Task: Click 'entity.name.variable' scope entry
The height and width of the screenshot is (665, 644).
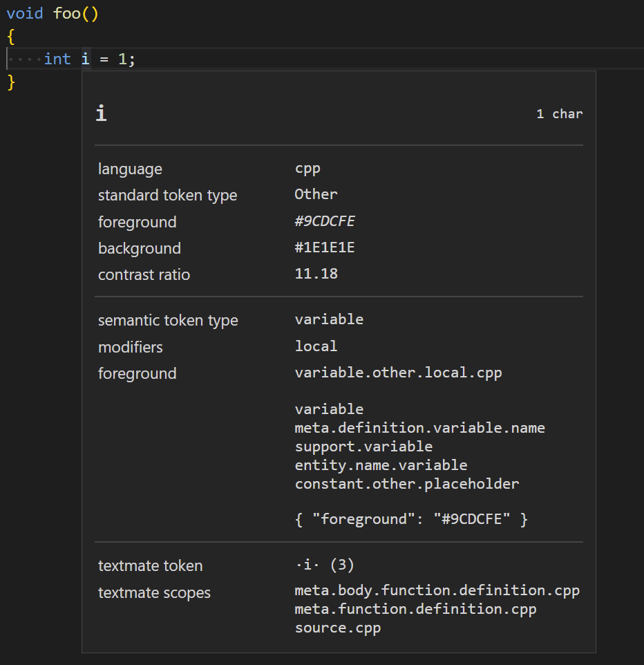Action: click(381, 465)
